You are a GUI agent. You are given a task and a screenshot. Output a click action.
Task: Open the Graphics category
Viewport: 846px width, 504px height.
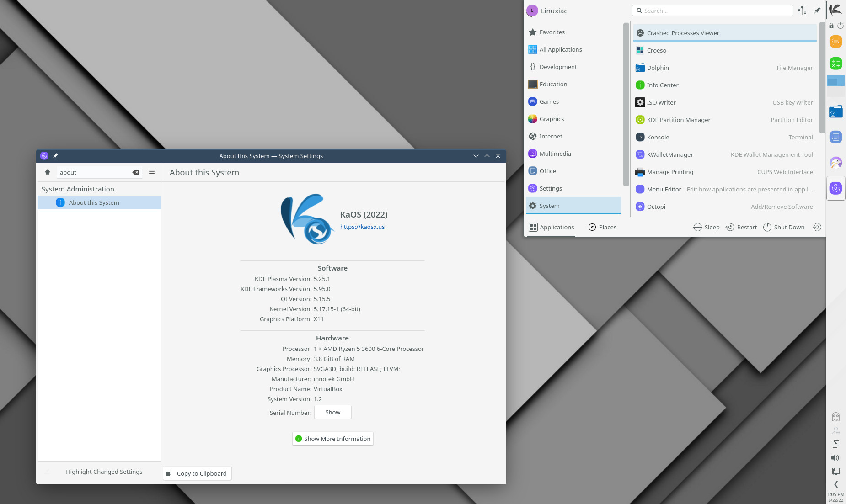pos(573,119)
